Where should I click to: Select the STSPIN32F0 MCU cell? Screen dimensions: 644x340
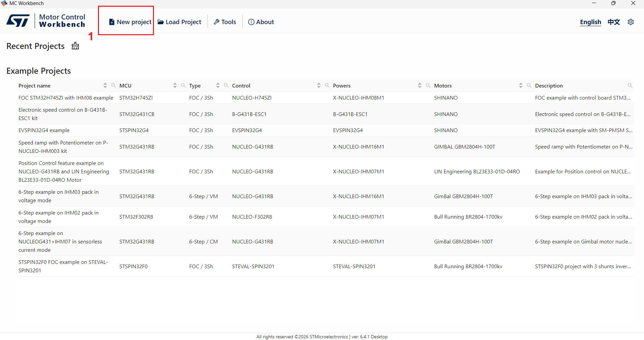pos(133,267)
